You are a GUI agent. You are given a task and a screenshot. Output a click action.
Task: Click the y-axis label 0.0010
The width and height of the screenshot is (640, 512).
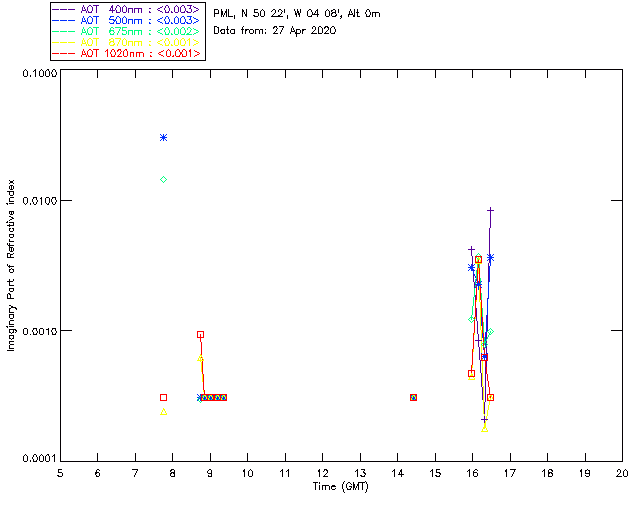(39, 331)
